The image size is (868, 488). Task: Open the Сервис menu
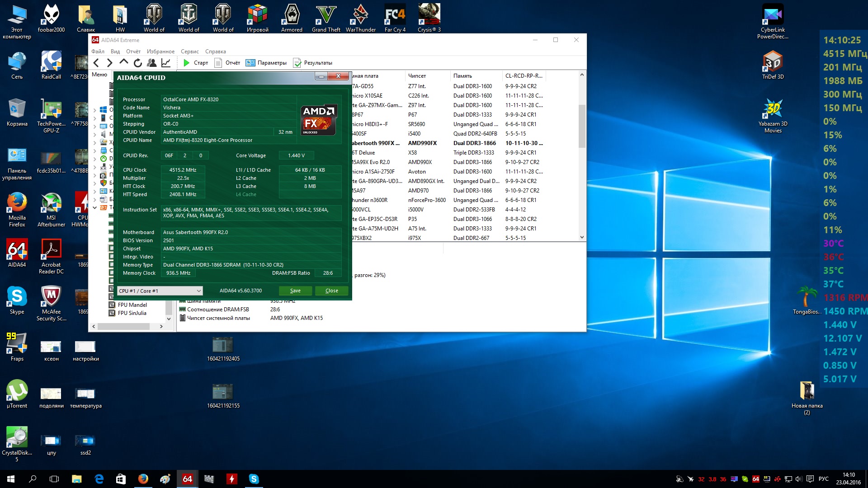[189, 52]
